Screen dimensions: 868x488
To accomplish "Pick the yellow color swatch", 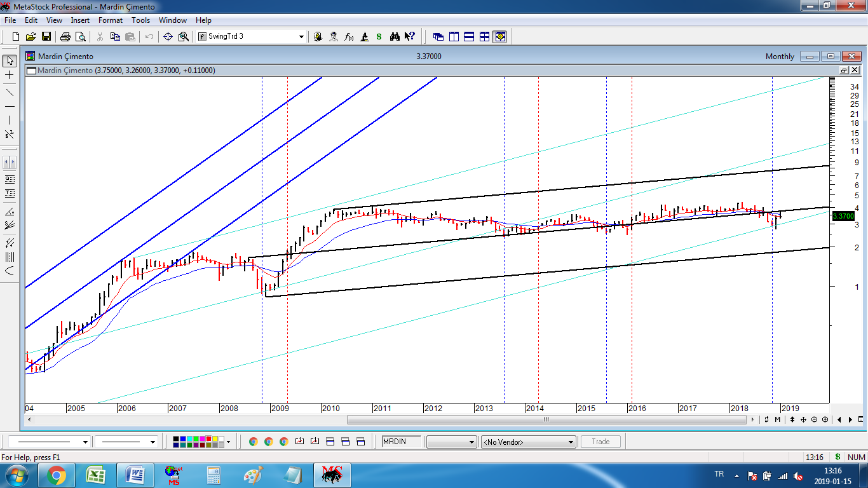I will tap(215, 438).
